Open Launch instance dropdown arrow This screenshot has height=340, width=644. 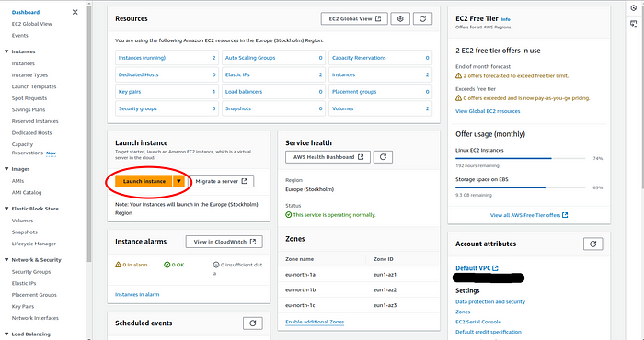pyautogui.click(x=178, y=181)
